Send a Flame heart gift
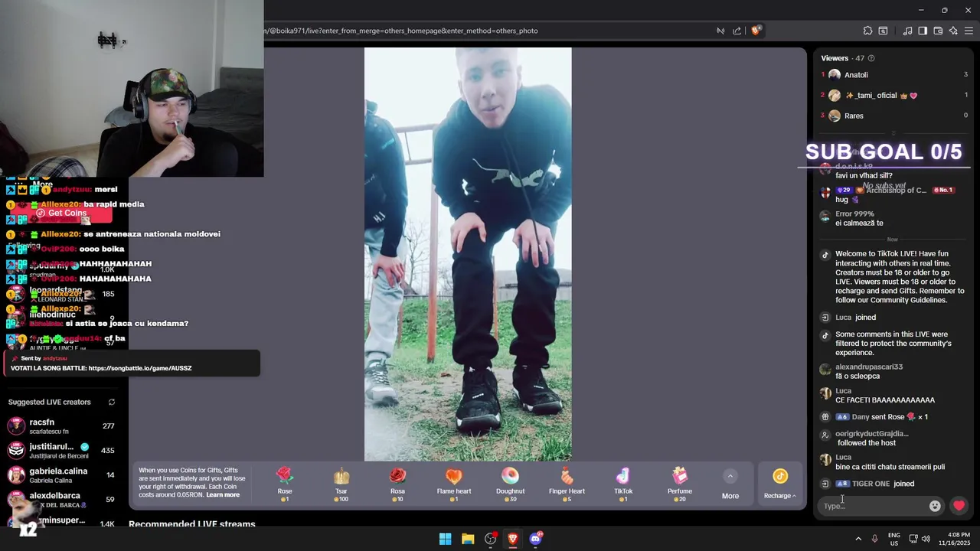Image resolution: width=980 pixels, height=551 pixels. (x=454, y=484)
